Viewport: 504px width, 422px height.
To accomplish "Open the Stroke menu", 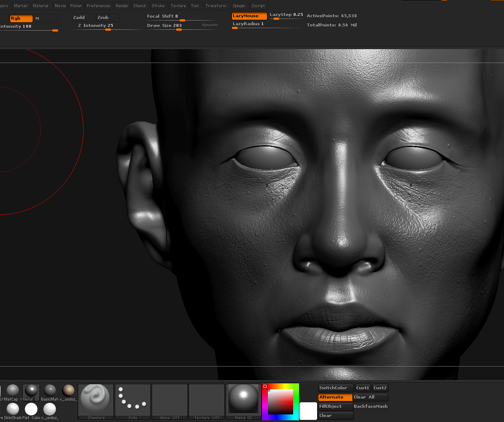I will (158, 6).
